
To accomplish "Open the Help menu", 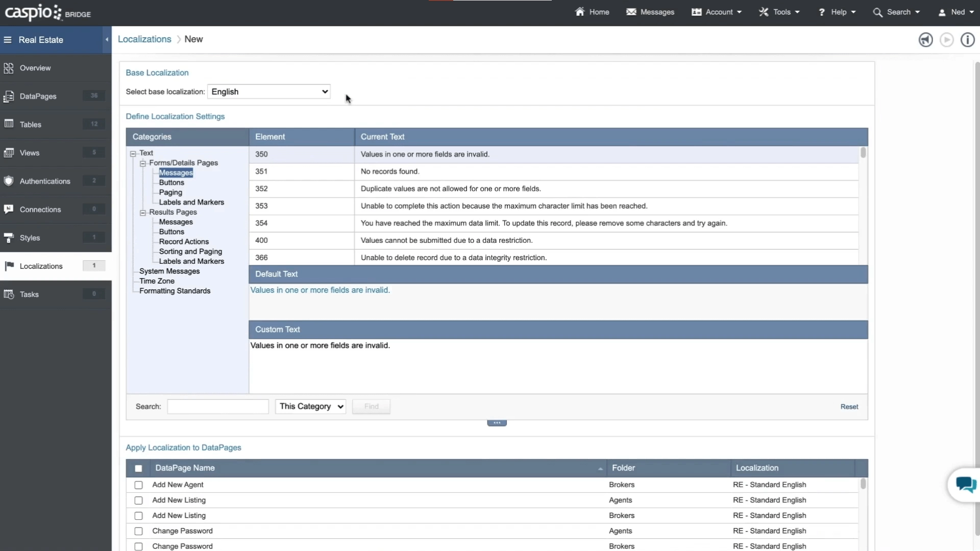I will (x=837, y=12).
